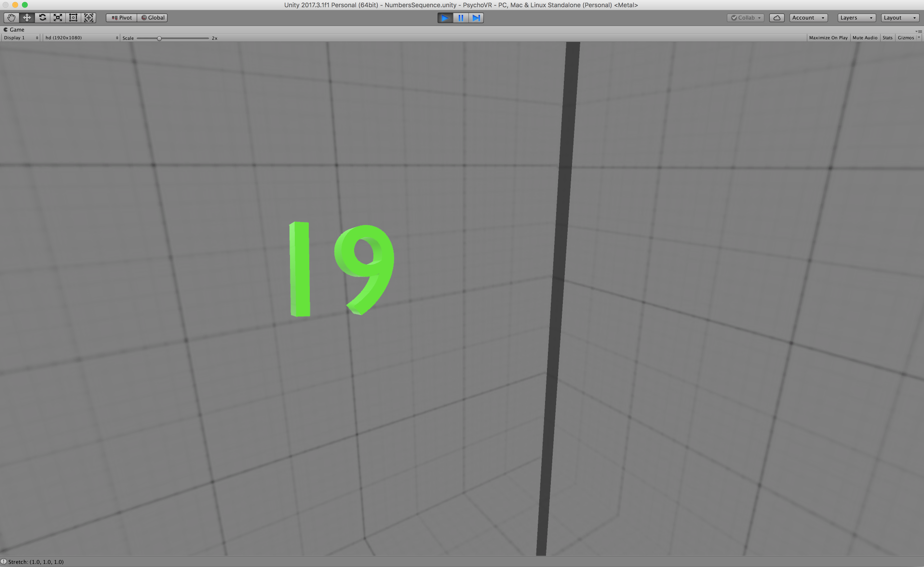Click the Scale slider handle
This screenshot has height=567, width=924.
pyautogui.click(x=159, y=38)
